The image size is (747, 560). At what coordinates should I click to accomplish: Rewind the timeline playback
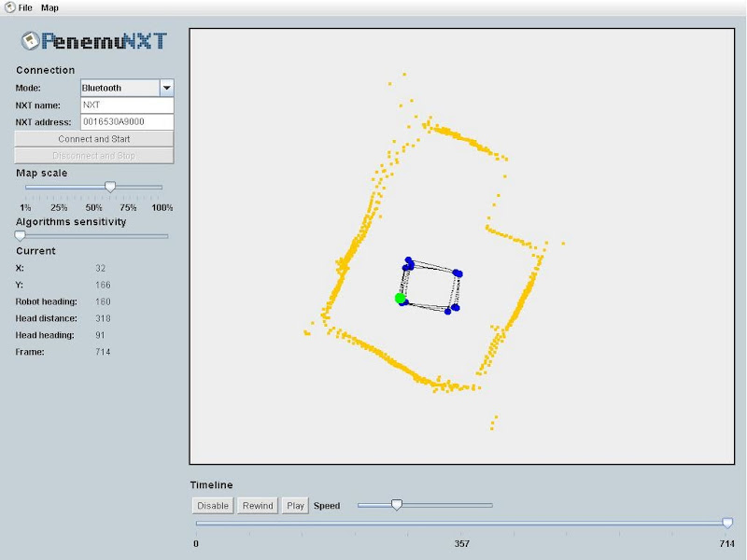(x=257, y=506)
